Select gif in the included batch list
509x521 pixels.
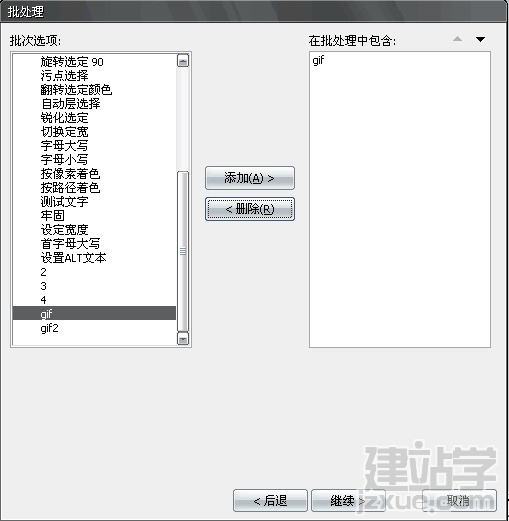pos(318,60)
